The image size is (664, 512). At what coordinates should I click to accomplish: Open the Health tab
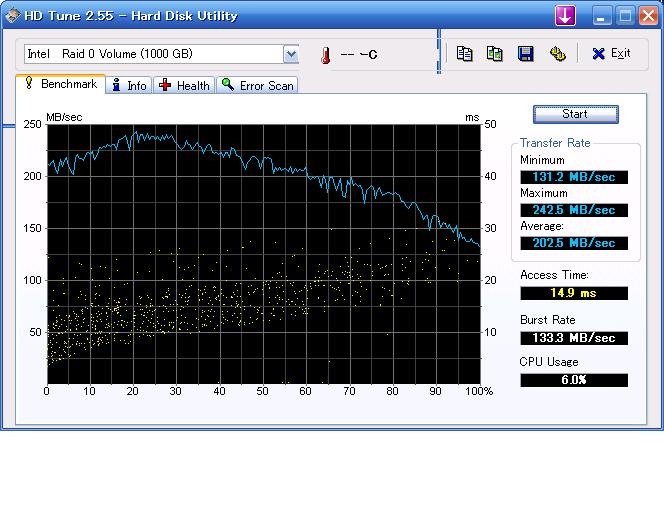point(184,86)
